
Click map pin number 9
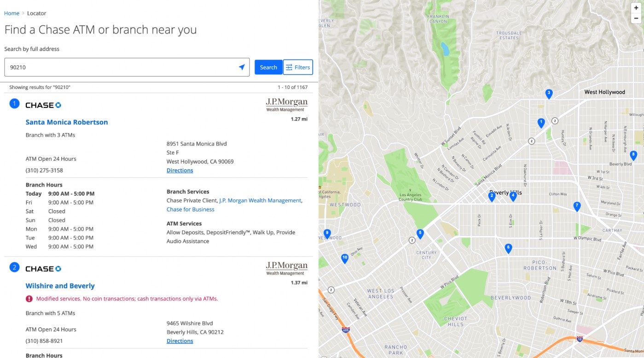pos(327,234)
